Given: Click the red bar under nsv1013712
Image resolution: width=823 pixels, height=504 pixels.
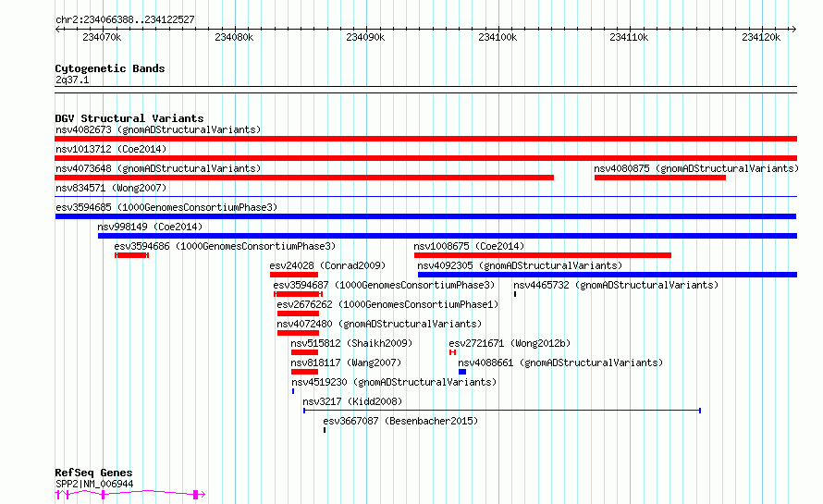Looking at the screenshot, I should (x=425, y=158).
